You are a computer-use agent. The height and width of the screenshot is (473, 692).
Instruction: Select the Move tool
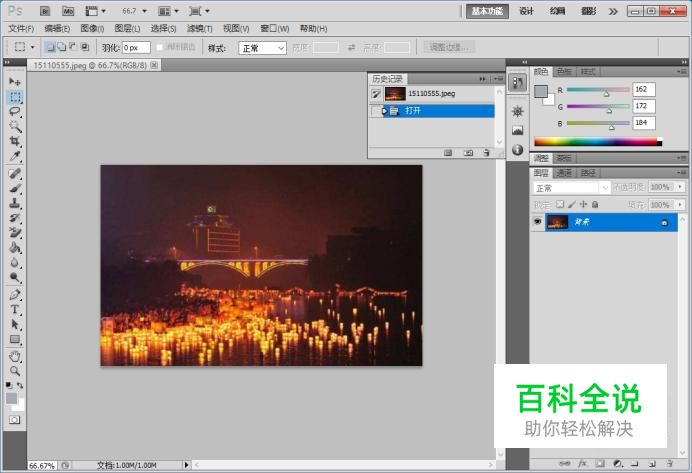15,82
